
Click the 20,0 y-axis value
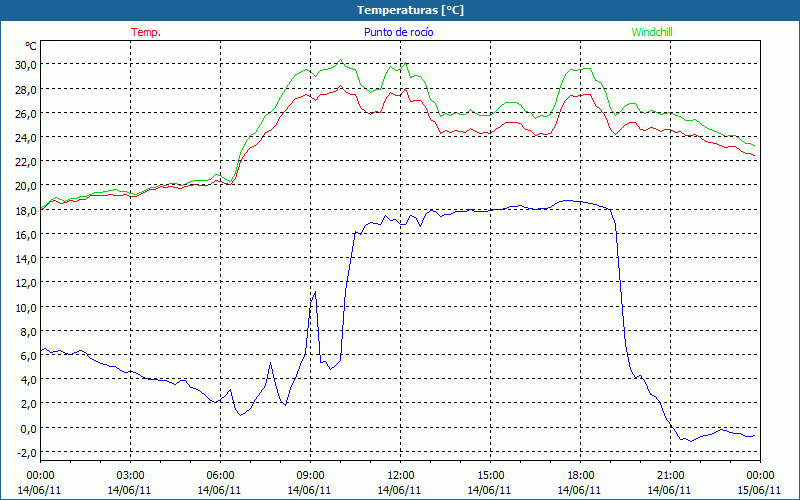coord(27,186)
